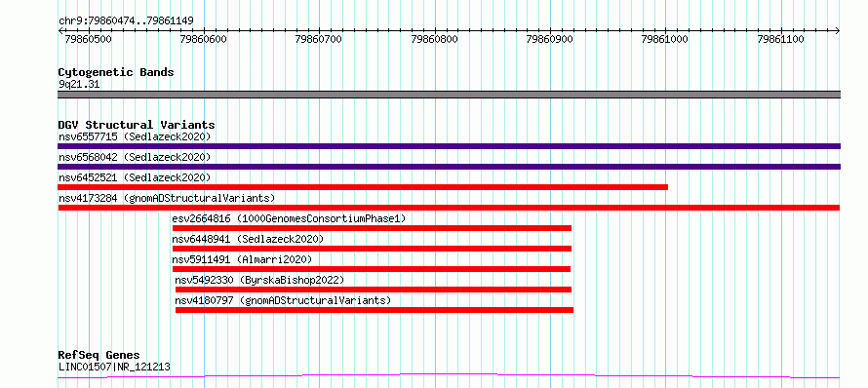Click the 79860900 ruler position label

click(x=550, y=39)
